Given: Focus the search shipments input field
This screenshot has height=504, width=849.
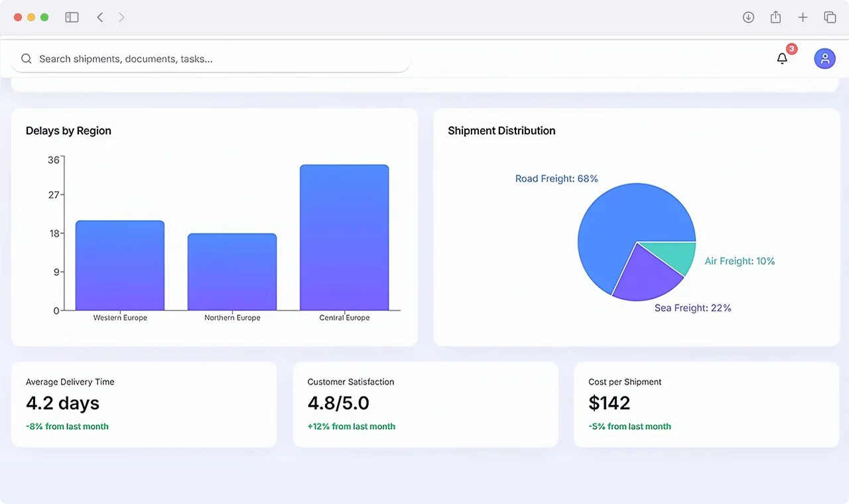Looking at the screenshot, I should tap(210, 58).
